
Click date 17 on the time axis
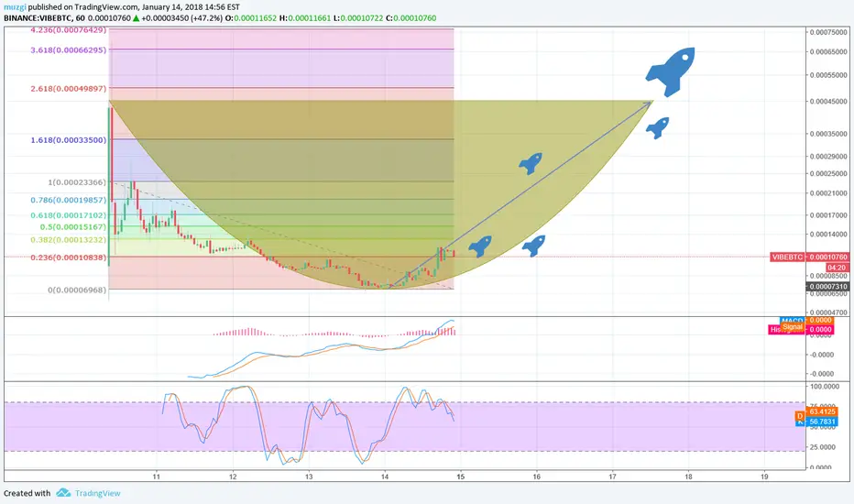click(x=612, y=477)
